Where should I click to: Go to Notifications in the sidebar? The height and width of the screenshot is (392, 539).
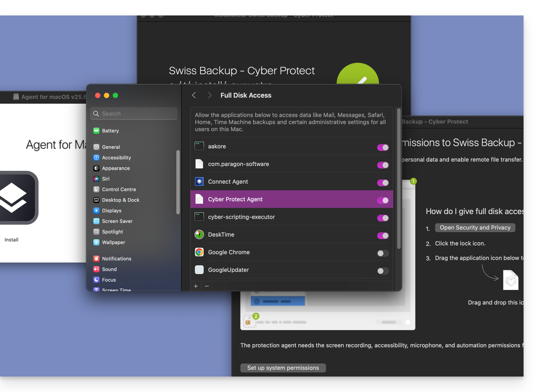112,259
